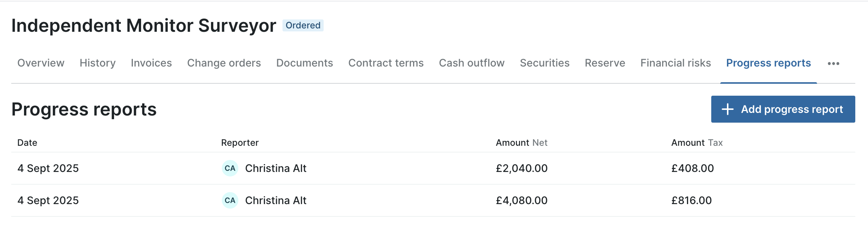Switch to Cash outflow tab

[x=472, y=63]
